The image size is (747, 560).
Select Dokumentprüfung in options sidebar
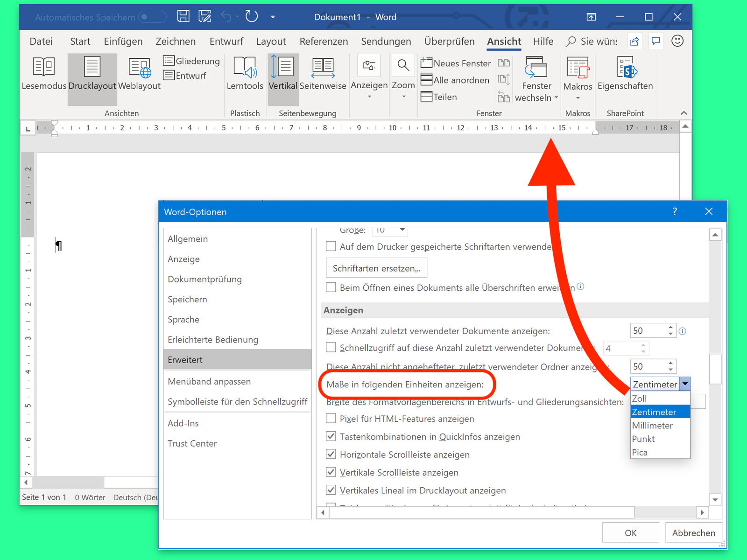[238, 279]
